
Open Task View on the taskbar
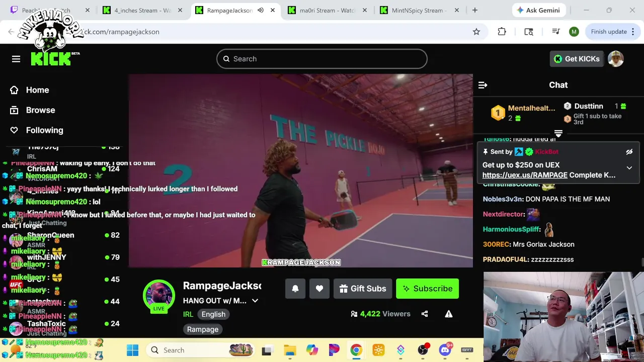coord(267,350)
